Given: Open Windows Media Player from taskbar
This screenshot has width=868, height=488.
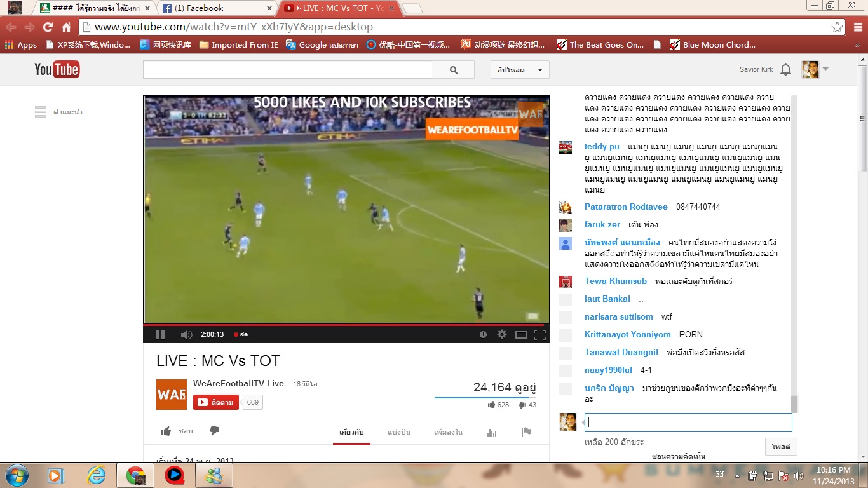Looking at the screenshot, I should coord(56,475).
